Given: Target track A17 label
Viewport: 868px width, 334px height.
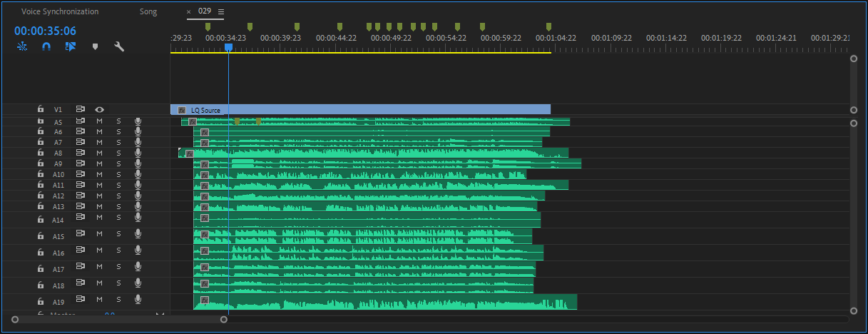Looking at the screenshot, I should point(58,270).
